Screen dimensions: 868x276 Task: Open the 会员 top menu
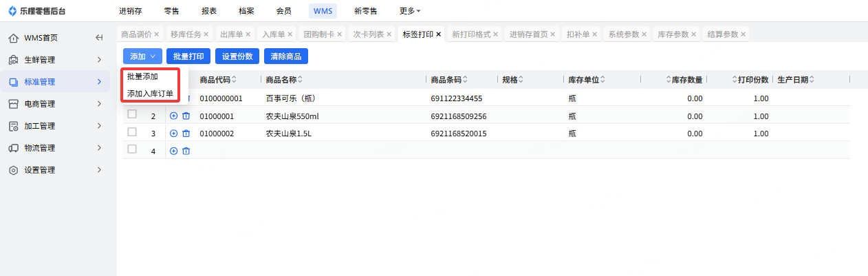[x=283, y=11]
